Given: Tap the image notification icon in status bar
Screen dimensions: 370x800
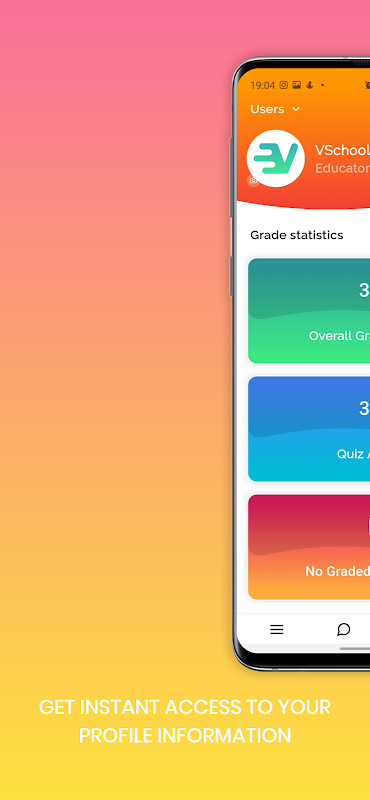Looking at the screenshot, I should click(297, 85).
